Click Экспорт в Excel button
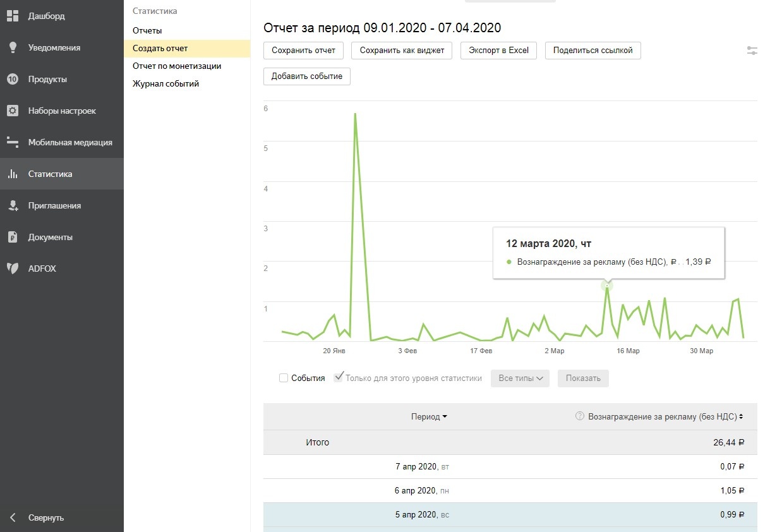Image resolution: width=770 pixels, height=532 pixels. pyautogui.click(x=499, y=51)
